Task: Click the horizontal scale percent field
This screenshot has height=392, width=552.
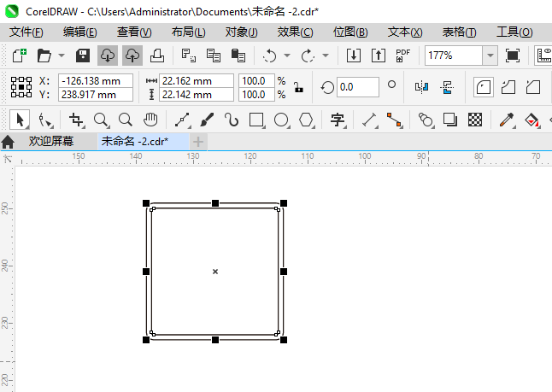Action: (x=256, y=80)
